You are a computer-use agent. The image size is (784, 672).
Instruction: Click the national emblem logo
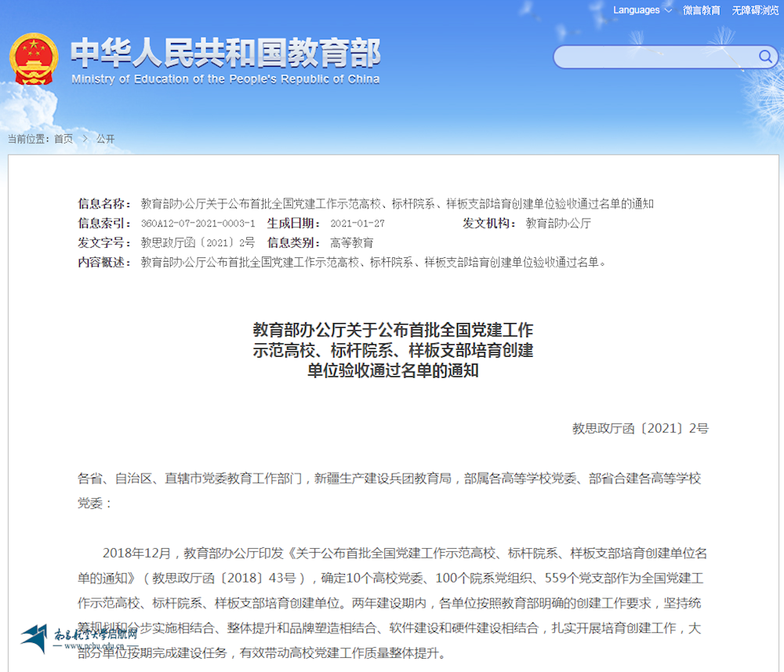pos(34,58)
